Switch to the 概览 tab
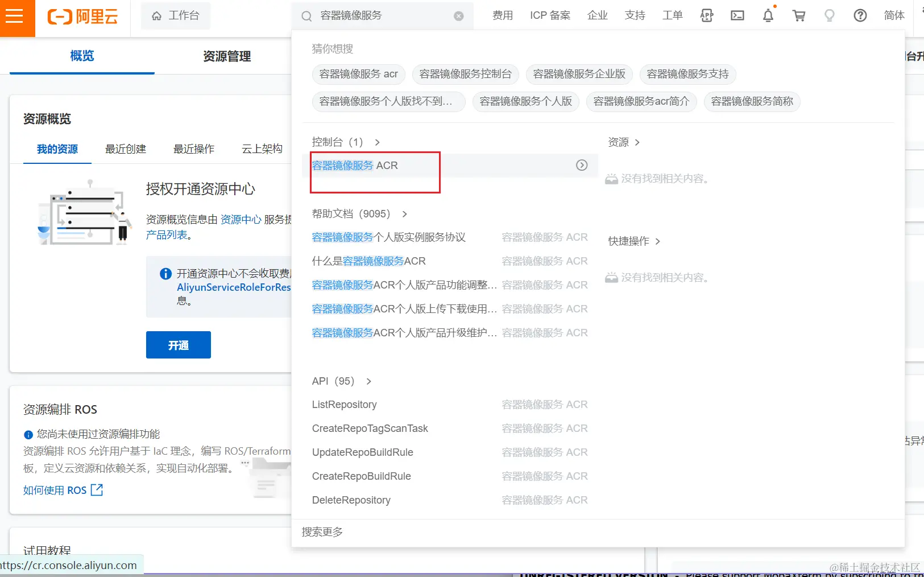 tap(82, 56)
